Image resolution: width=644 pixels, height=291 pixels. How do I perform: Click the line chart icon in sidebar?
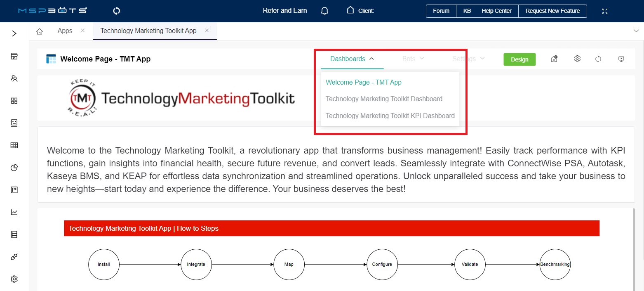14,212
